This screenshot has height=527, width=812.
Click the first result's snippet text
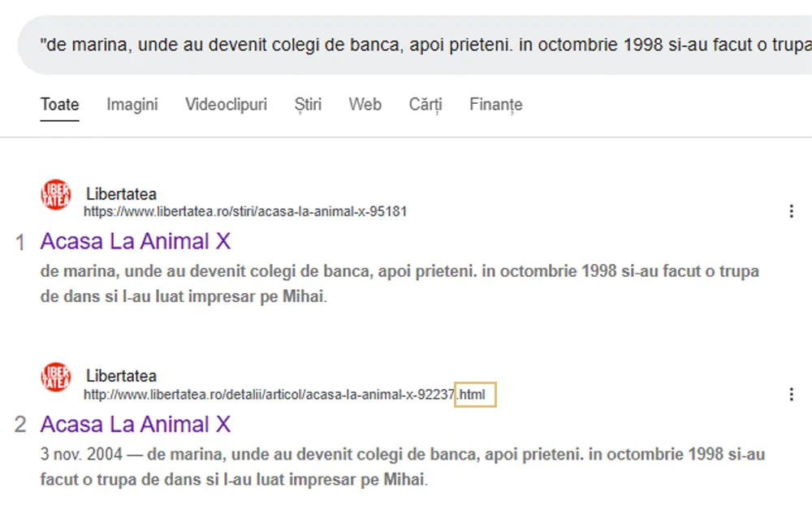click(398, 283)
